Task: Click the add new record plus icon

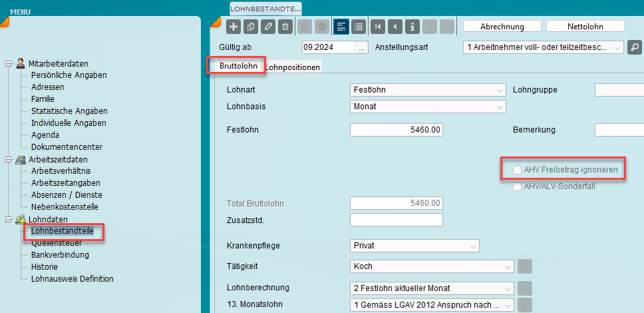Action: tap(234, 27)
